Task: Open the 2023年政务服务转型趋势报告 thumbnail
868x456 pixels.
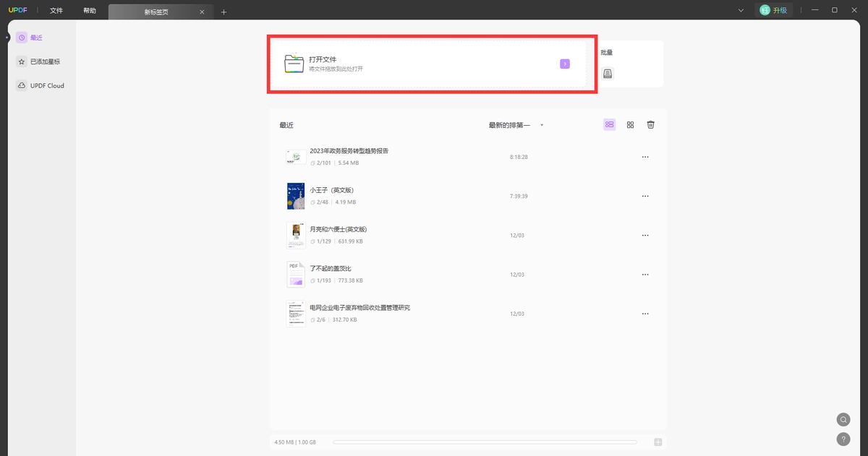Action: pyautogui.click(x=295, y=157)
